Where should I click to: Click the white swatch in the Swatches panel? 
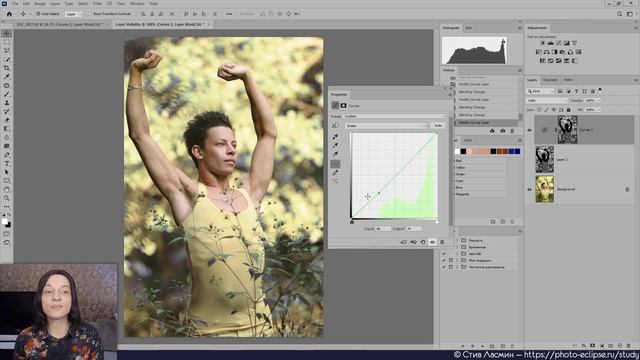click(457, 151)
